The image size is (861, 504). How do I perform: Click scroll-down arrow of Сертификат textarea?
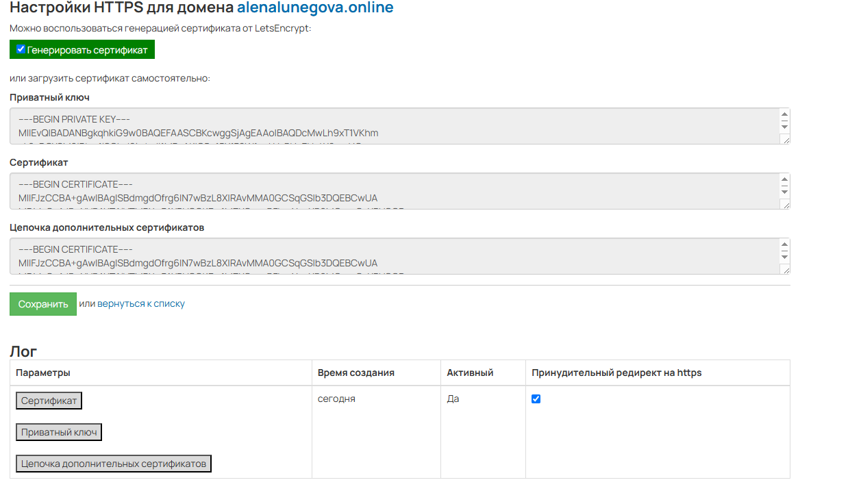coord(784,192)
